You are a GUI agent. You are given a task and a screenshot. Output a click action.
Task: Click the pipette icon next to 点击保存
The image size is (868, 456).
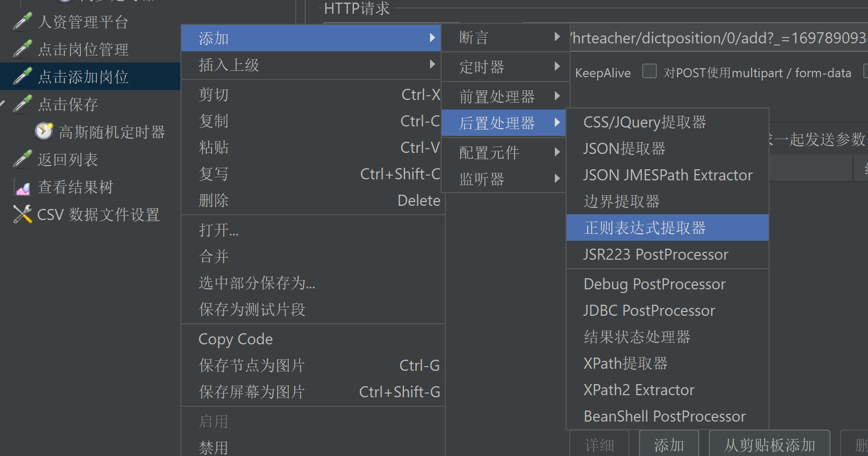tap(22, 104)
